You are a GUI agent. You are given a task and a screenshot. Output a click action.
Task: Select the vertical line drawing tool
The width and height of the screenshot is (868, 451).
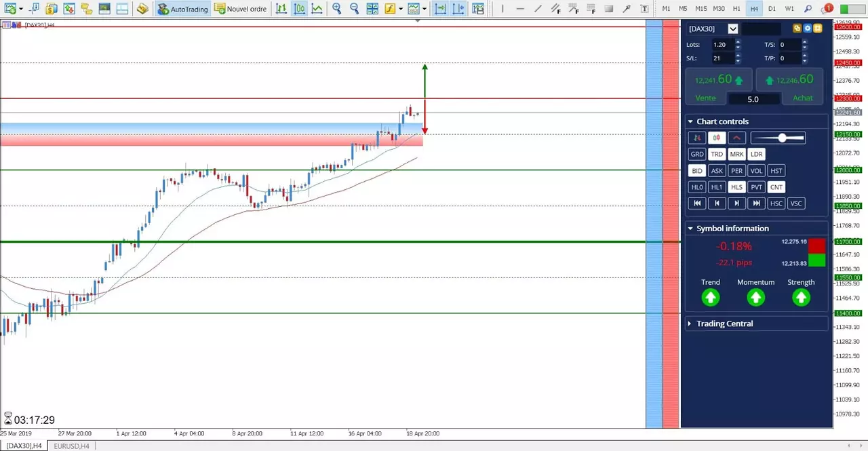click(x=502, y=9)
